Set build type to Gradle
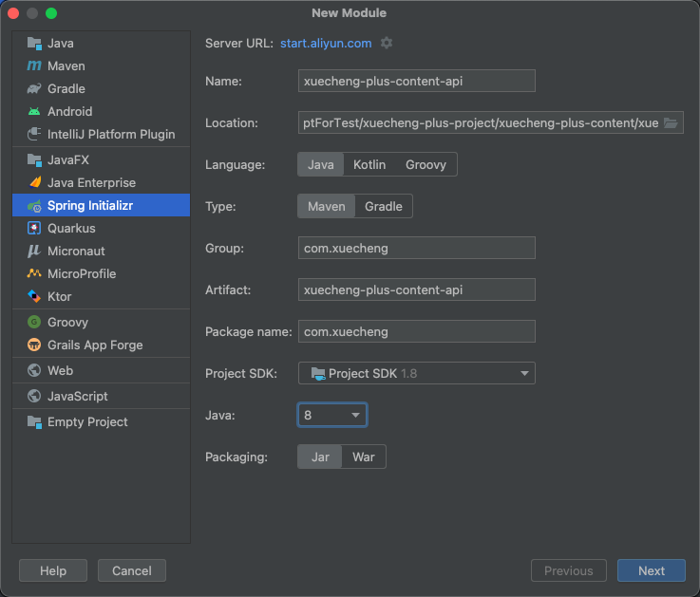This screenshot has width=700, height=597. point(384,207)
